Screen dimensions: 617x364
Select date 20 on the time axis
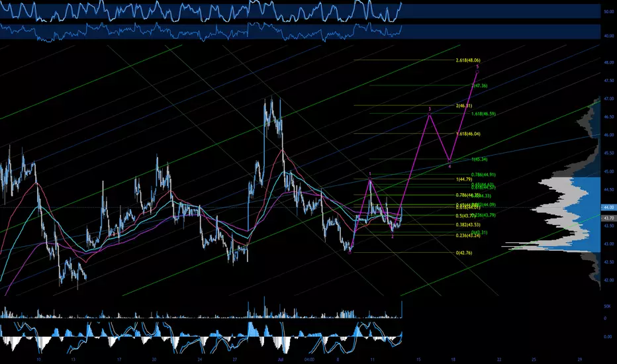pyautogui.click(x=154, y=359)
